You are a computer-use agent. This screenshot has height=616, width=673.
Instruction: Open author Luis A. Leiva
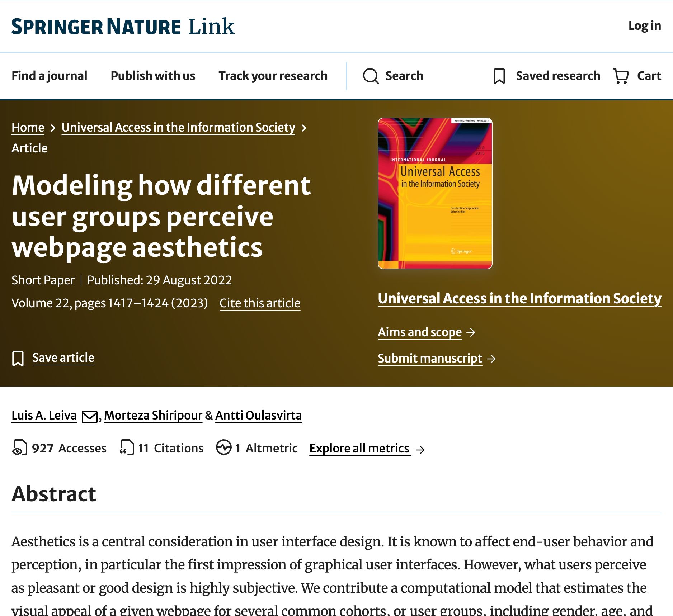[x=44, y=415]
